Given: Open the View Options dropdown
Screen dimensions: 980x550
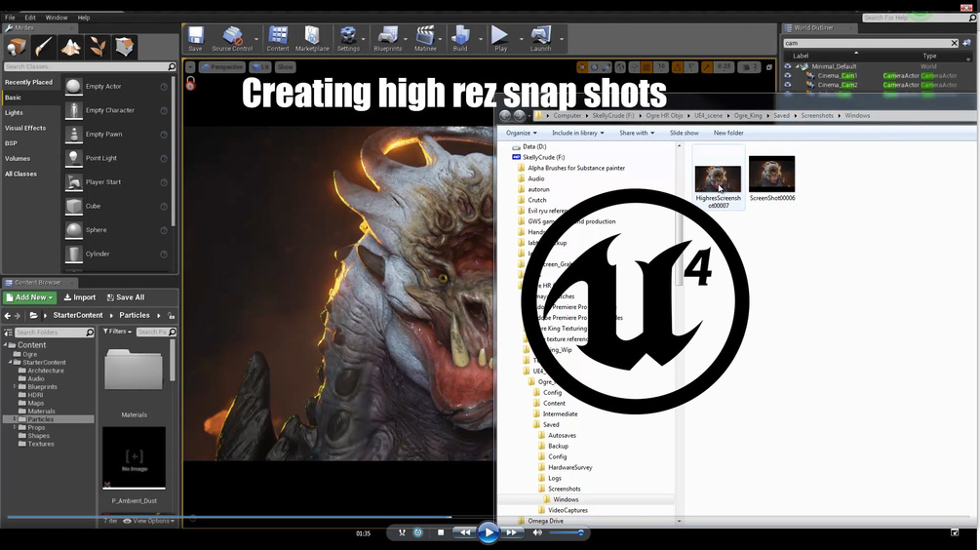Looking at the screenshot, I should pyautogui.click(x=149, y=521).
